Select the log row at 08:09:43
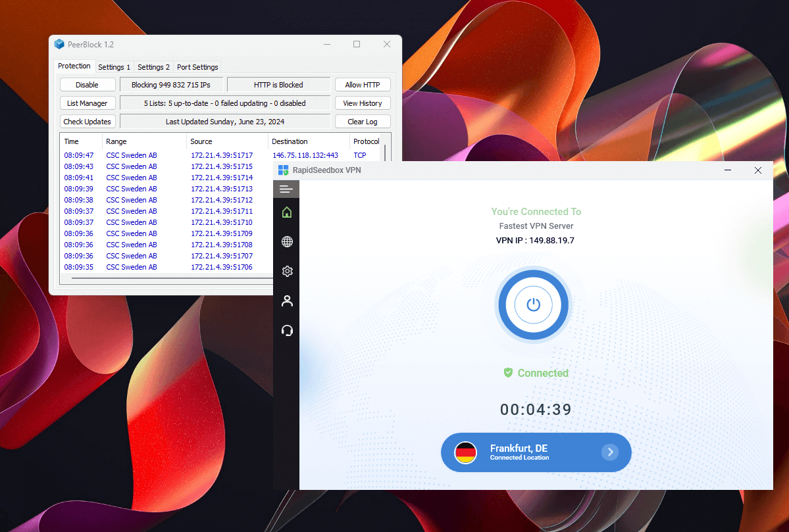The image size is (789, 532). (x=166, y=166)
